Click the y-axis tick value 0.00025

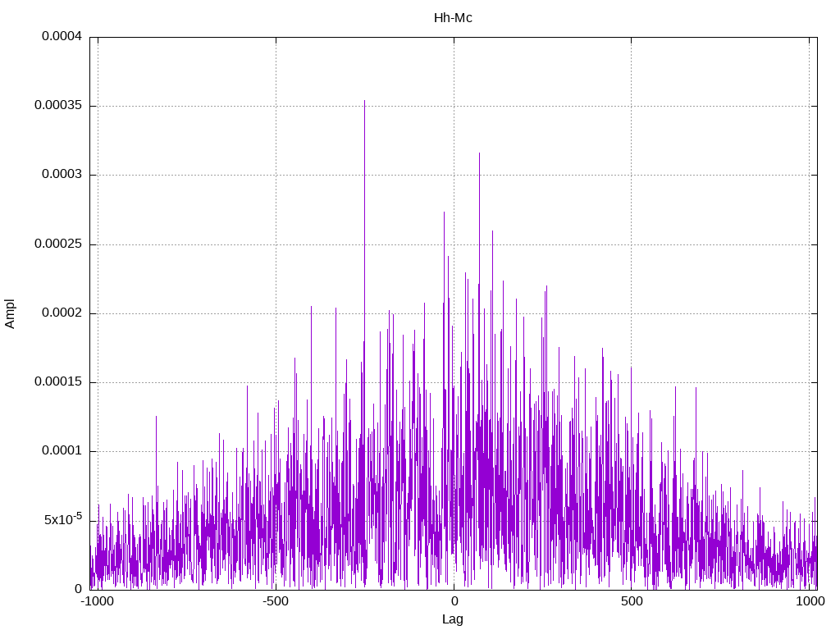point(58,244)
